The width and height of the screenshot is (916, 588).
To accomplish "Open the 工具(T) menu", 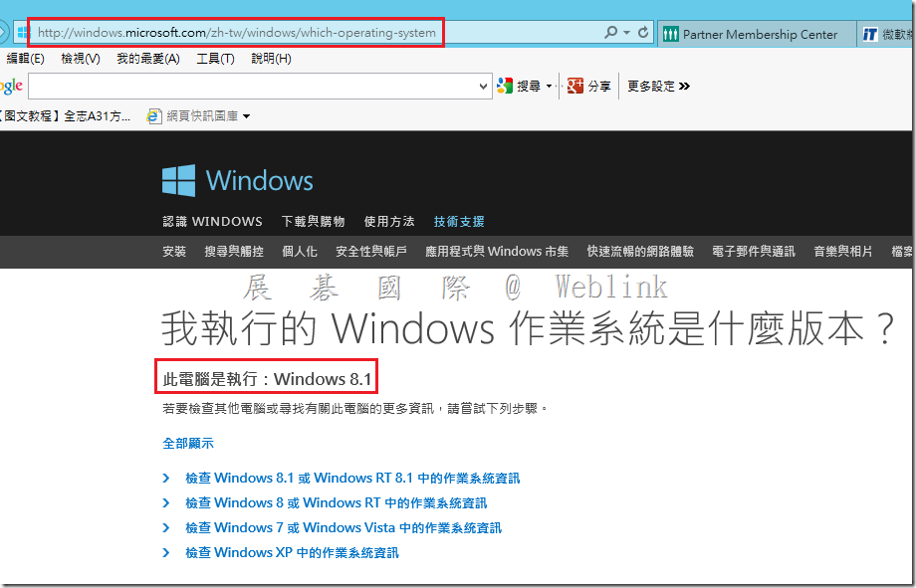I will coord(216,59).
